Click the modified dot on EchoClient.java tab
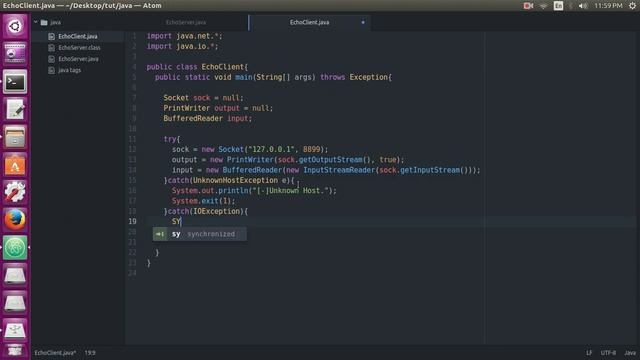This screenshot has height=360, width=640. (x=363, y=22)
